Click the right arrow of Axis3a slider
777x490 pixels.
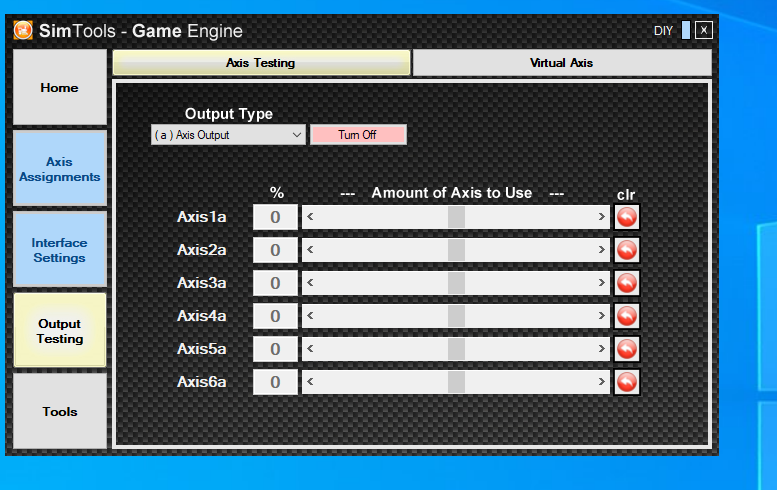tap(602, 282)
